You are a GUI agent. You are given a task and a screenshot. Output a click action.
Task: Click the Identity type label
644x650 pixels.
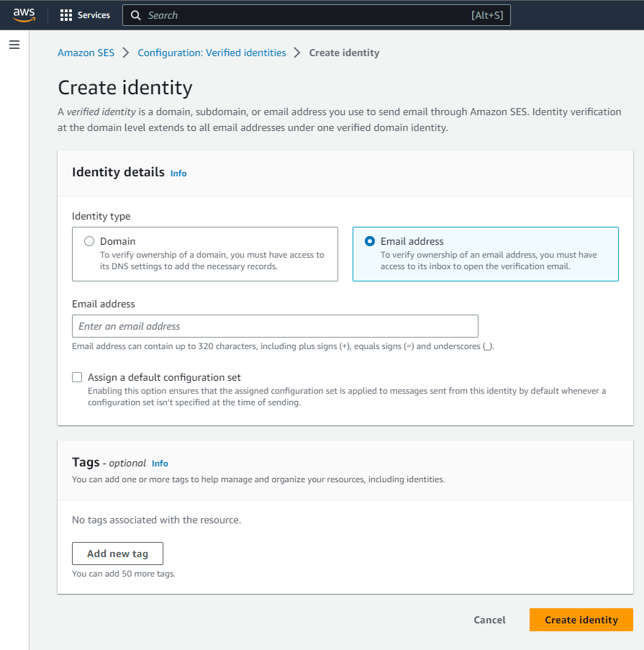click(101, 216)
